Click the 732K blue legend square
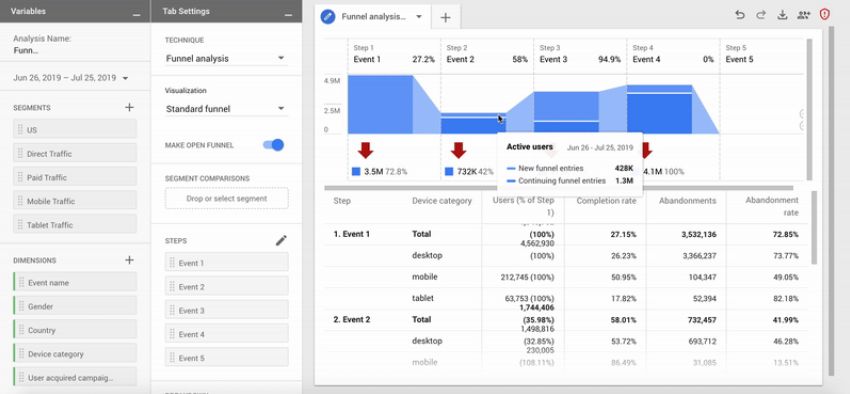 [449, 171]
